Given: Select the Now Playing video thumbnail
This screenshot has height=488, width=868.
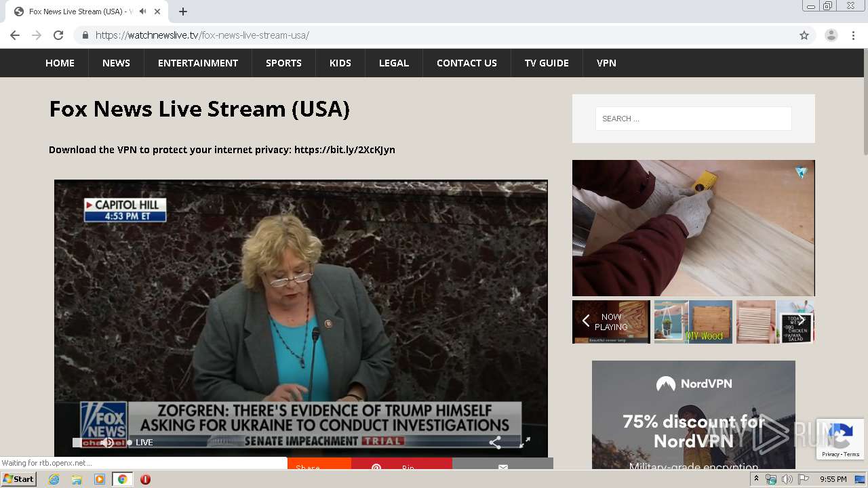Looking at the screenshot, I should tap(611, 322).
